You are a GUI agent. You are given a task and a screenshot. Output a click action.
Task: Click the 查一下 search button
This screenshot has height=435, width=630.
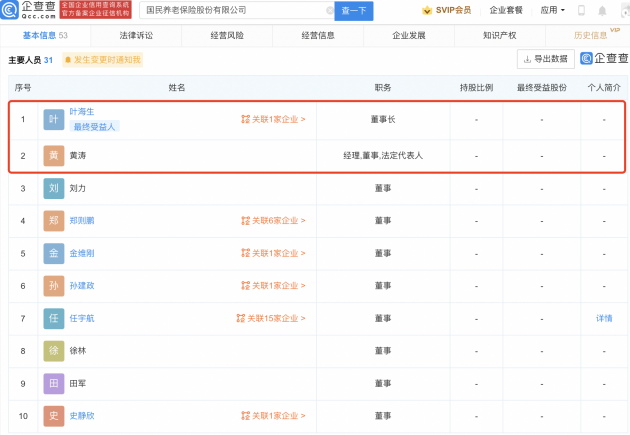(354, 11)
